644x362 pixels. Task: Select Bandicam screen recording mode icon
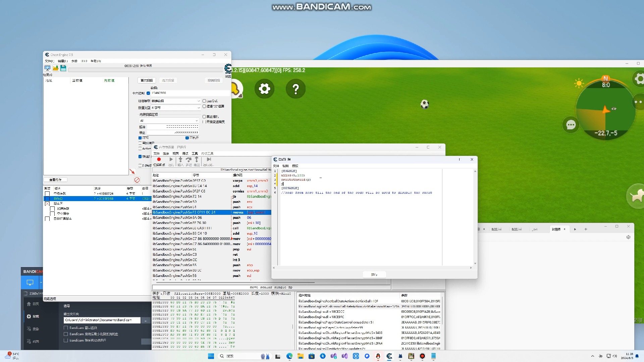tap(30, 283)
